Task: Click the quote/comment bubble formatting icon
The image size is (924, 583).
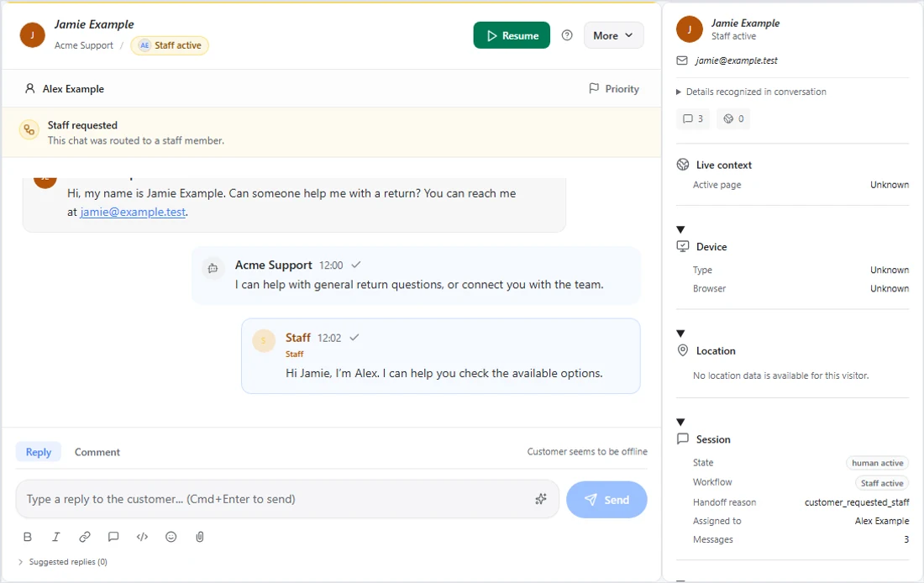Action: coord(113,537)
